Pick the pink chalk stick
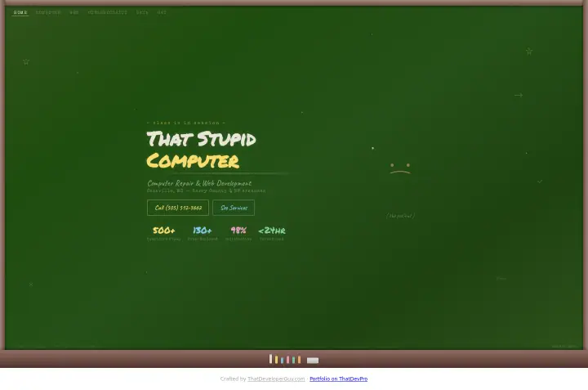588x390 pixels. point(288,360)
